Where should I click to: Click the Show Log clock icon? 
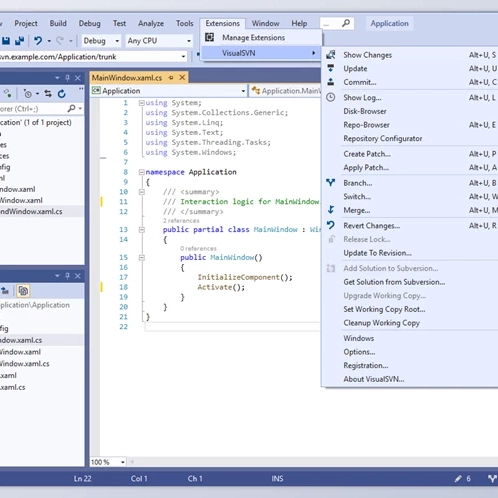[331, 97]
